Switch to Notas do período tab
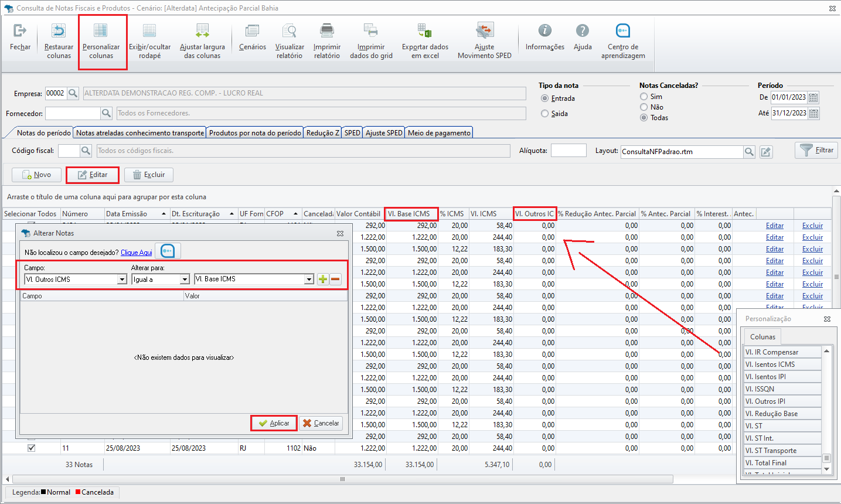Image resolution: width=841 pixels, height=504 pixels. 43,133
